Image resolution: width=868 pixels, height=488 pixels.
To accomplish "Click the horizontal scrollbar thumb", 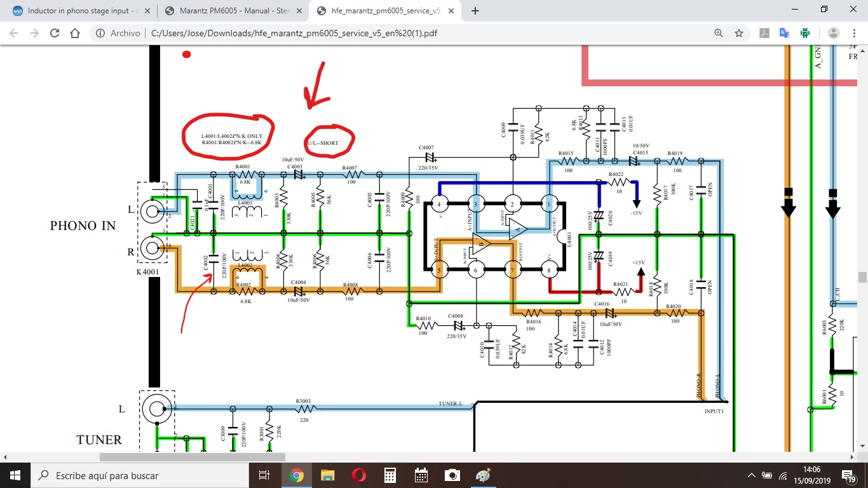I will pos(193,457).
